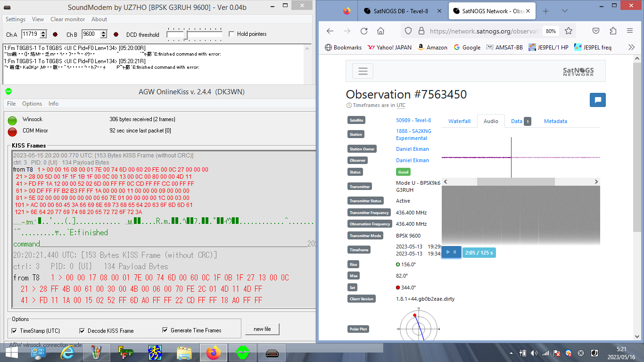
Task: Switch to the Waterfall tab
Action: pyautogui.click(x=460, y=121)
